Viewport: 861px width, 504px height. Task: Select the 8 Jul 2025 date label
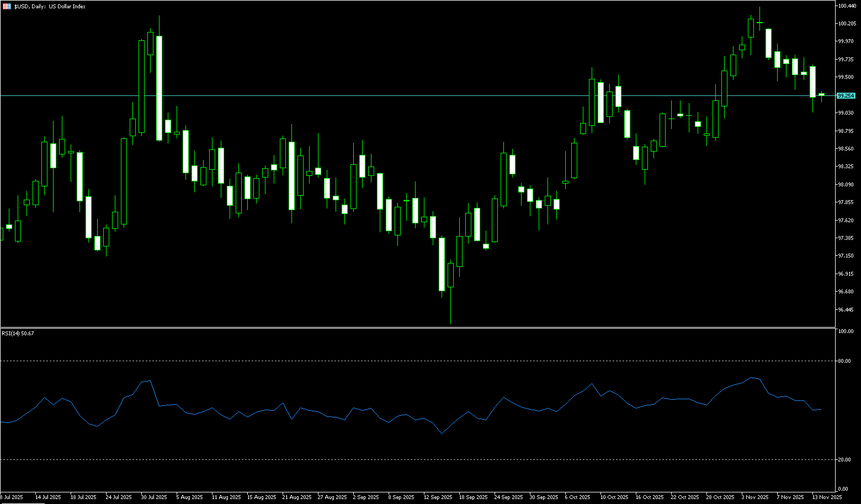click(12, 497)
